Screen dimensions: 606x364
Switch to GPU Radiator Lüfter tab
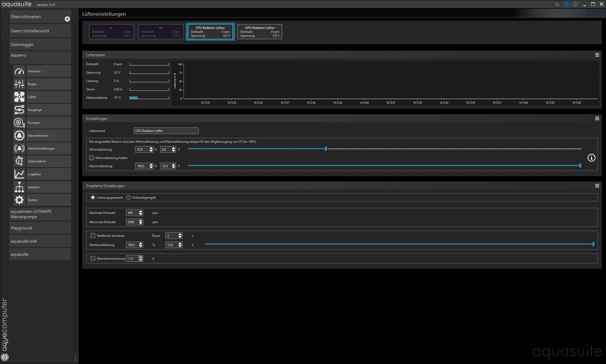[260, 32]
